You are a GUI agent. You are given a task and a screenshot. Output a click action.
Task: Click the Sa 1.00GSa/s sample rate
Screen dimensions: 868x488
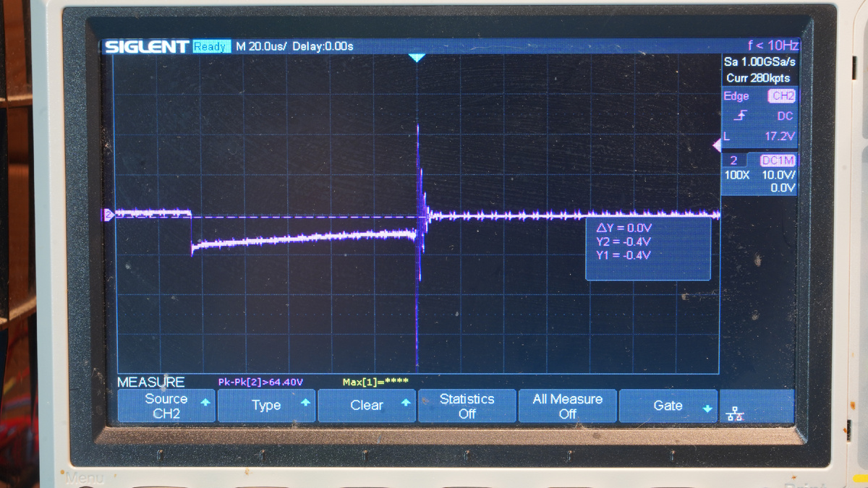(759, 63)
